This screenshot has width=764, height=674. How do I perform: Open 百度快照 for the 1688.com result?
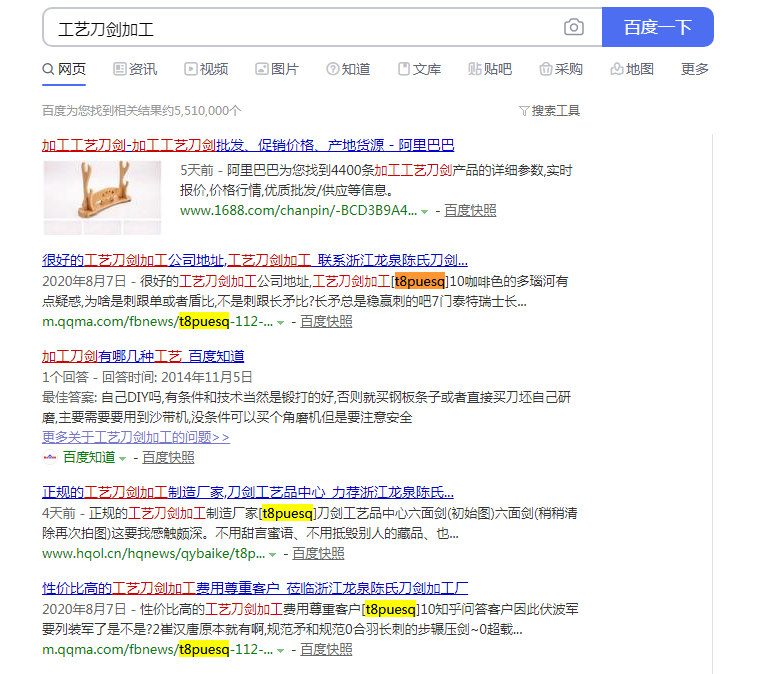click(x=470, y=211)
